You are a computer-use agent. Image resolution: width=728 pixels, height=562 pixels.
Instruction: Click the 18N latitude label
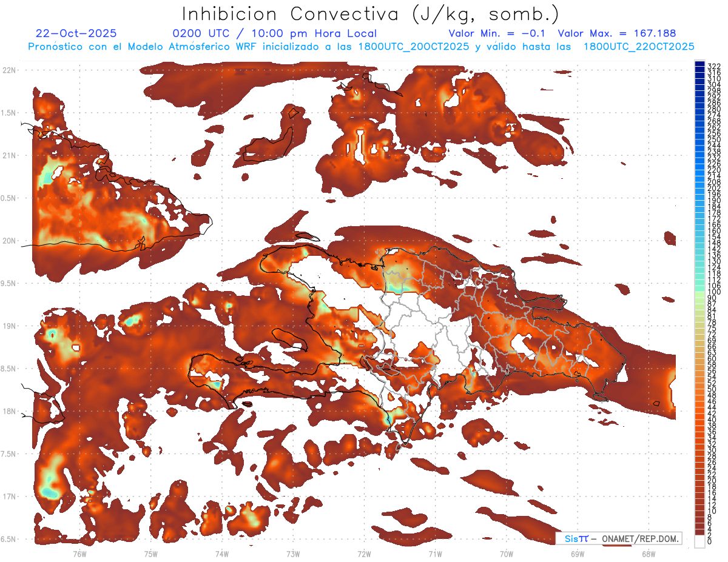(8, 412)
